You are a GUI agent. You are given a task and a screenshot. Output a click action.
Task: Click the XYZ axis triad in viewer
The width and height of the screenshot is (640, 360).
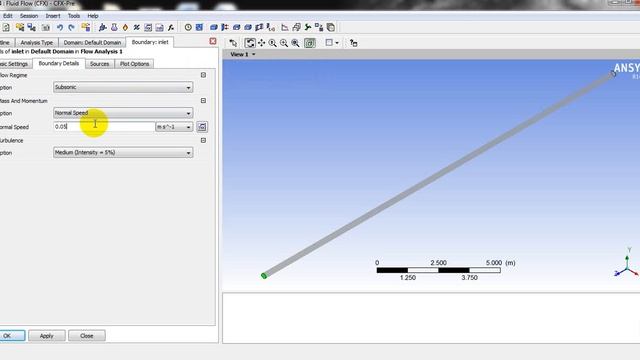[x=627, y=262]
